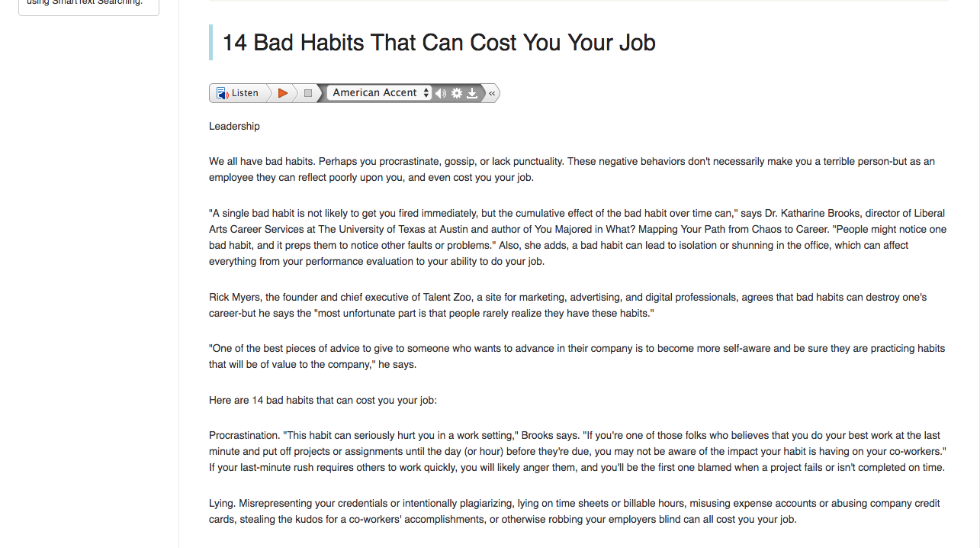Collapse the audio toolbar with the double chevron
The image size is (980, 548).
click(x=492, y=93)
